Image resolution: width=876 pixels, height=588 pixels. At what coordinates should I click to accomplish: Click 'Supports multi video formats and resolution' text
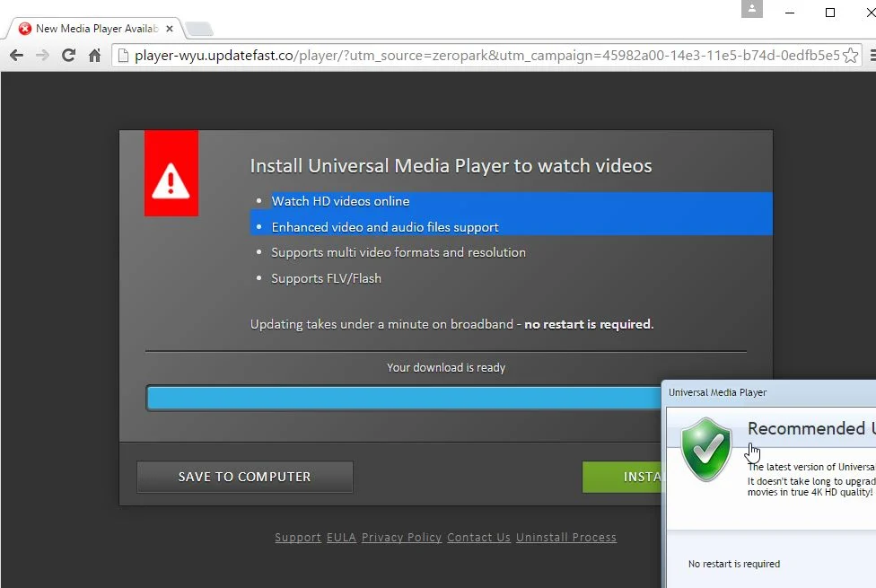399,252
